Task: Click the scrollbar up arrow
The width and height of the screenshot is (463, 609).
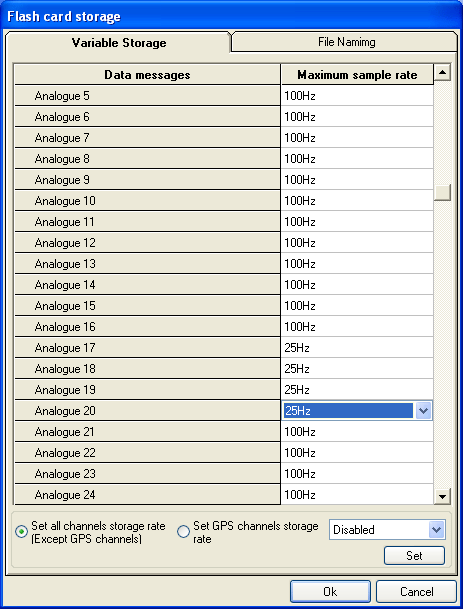Action: 442,73
